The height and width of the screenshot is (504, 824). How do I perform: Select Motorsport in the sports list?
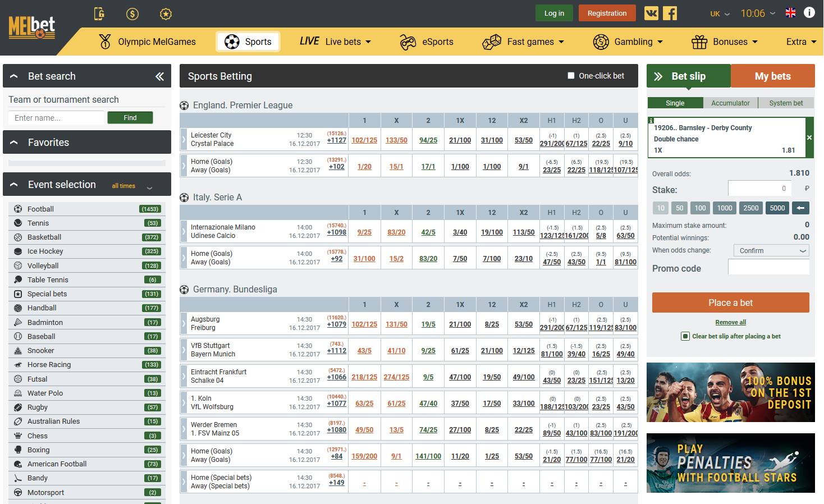(x=87, y=492)
